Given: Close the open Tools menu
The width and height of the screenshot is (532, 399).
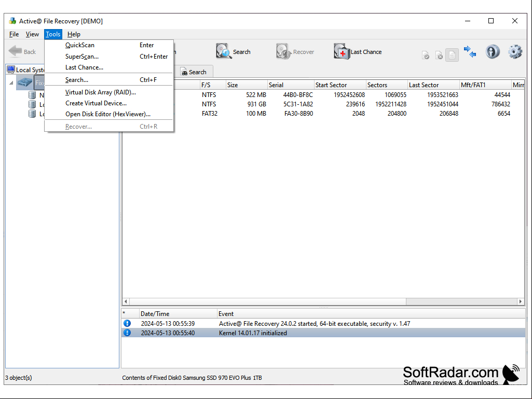Looking at the screenshot, I should coord(53,34).
